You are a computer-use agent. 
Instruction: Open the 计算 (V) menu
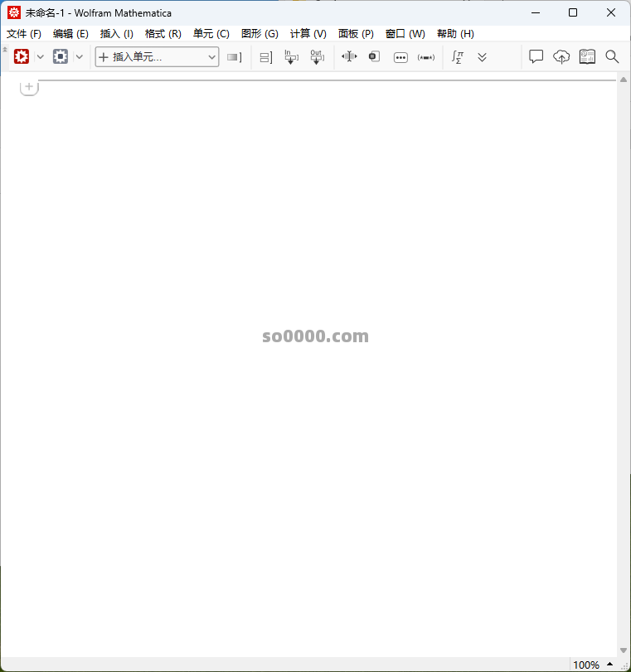point(308,34)
